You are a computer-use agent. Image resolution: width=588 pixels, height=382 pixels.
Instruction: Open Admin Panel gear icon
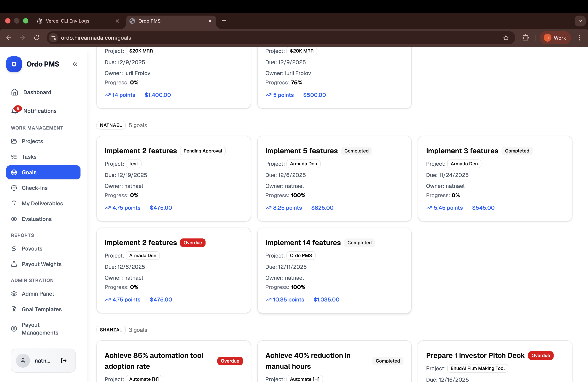coord(14,294)
